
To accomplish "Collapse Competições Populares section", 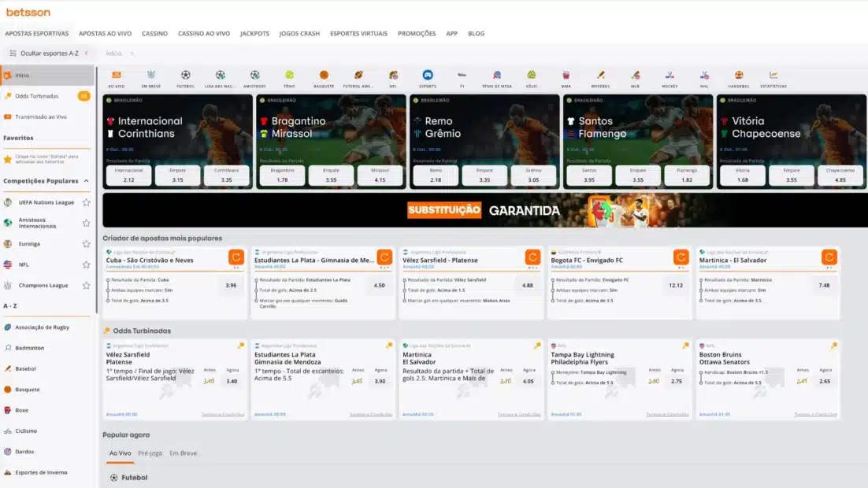I will (87, 181).
